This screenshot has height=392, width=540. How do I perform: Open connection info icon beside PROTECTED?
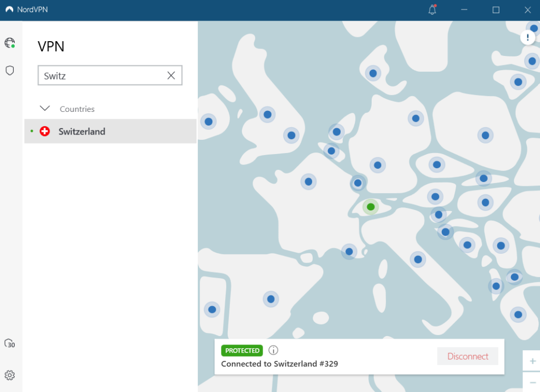click(273, 350)
